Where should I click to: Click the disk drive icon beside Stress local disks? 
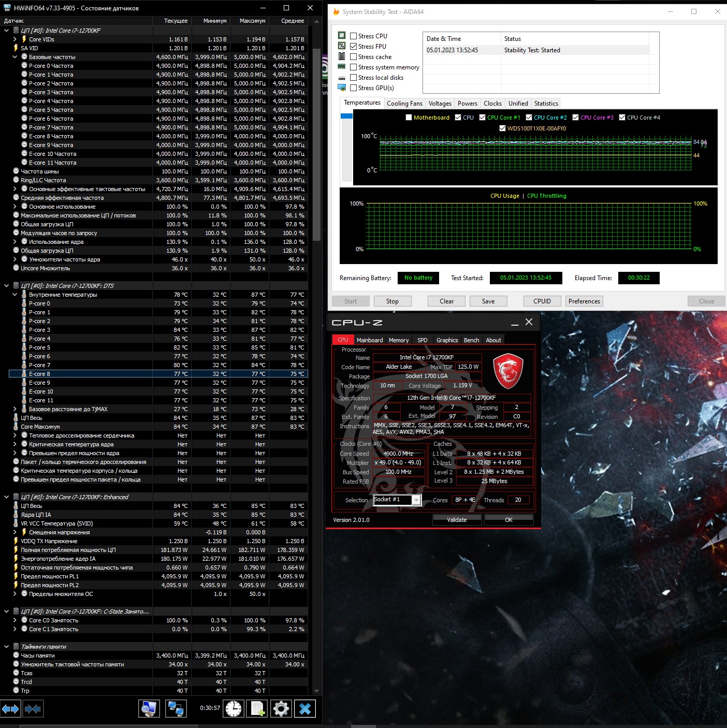pyautogui.click(x=342, y=78)
